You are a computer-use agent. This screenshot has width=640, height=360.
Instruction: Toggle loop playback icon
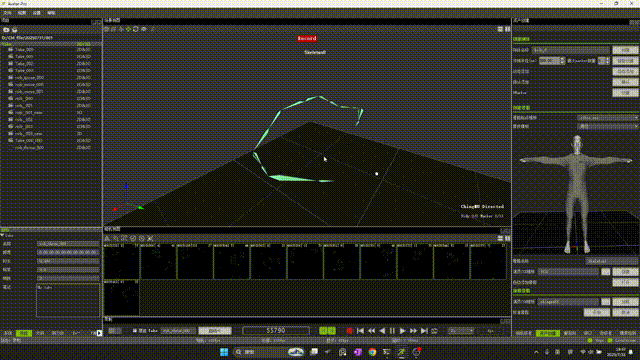pyautogui.click(x=434, y=331)
